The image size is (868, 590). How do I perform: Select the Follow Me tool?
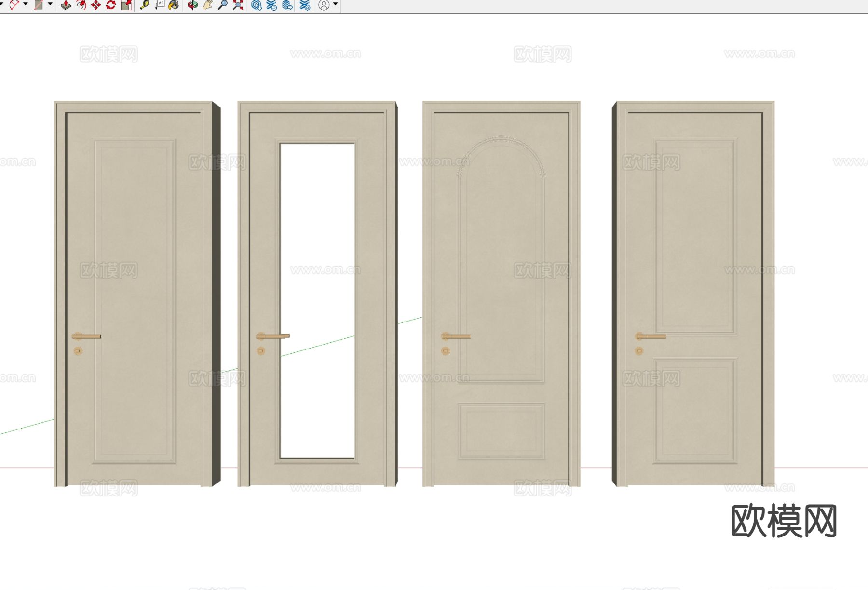click(81, 5)
